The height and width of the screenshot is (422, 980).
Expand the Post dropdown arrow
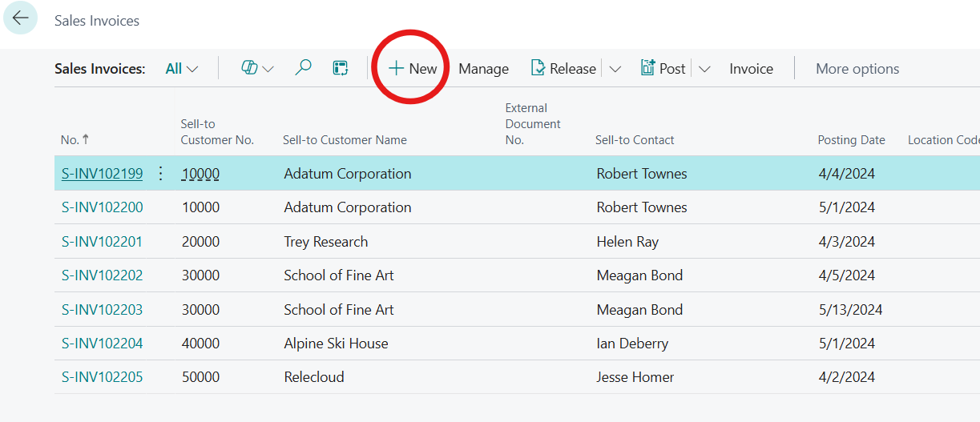704,69
